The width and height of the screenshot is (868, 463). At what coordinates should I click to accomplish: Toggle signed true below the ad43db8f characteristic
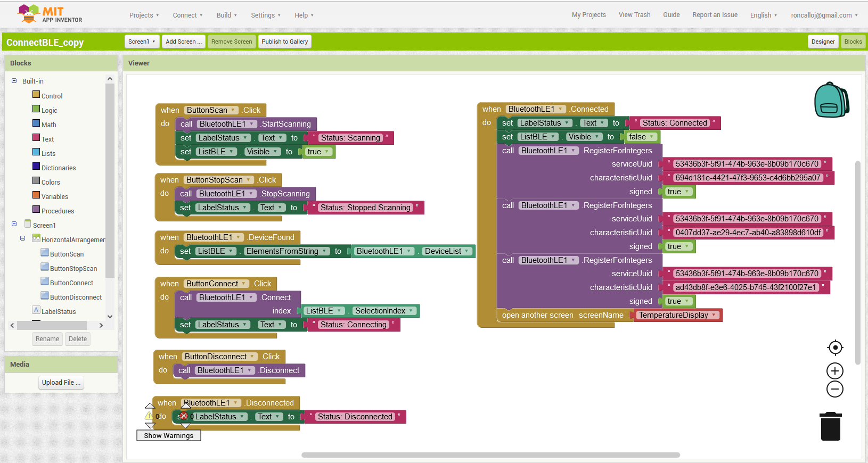678,301
